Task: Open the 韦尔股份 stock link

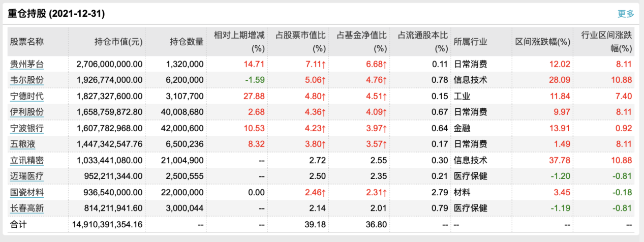Action: click(x=27, y=80)
